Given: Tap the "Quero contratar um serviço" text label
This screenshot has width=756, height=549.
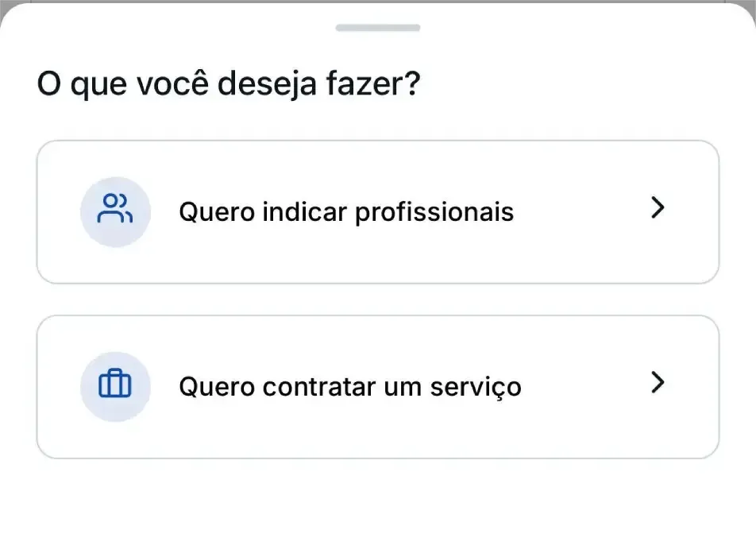Looking at the screenshot, I should tap(350, 387).
